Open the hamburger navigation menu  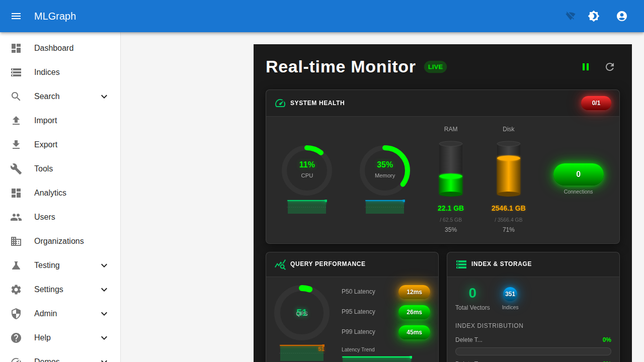(16, 16)
